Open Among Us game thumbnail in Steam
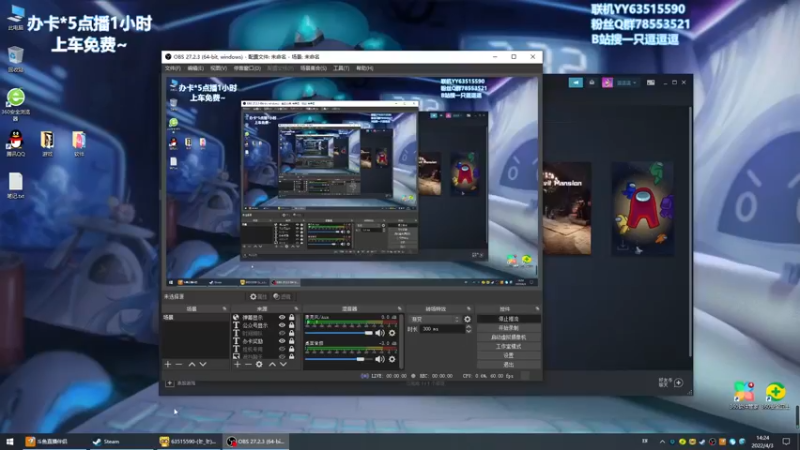 click(642, 209)
